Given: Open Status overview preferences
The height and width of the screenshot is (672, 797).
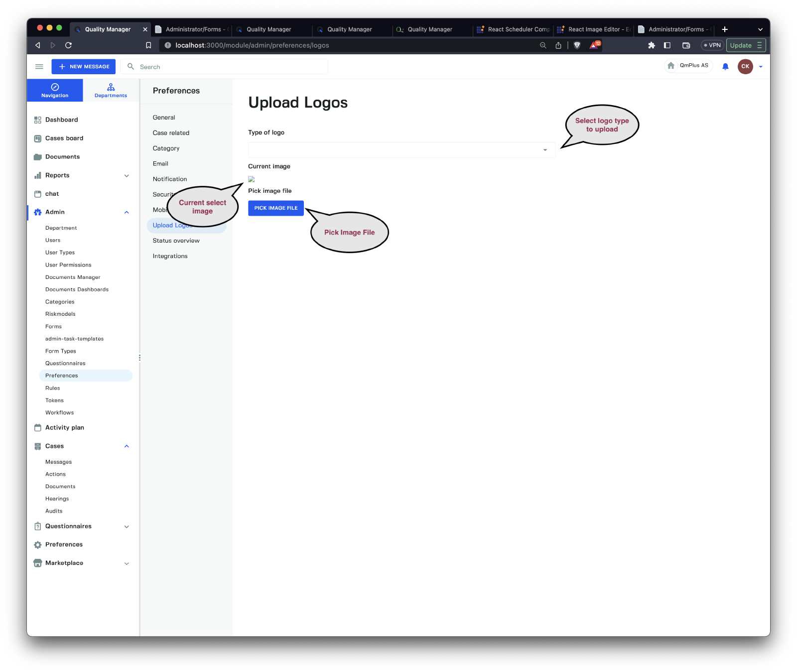Looking at the screenshot, I should (x=176, y=241).
